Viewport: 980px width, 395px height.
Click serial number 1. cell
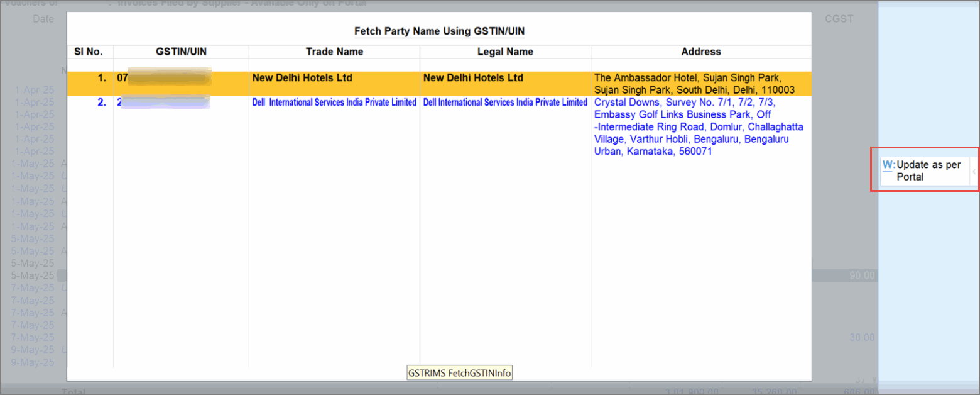(x=102, y=79)
